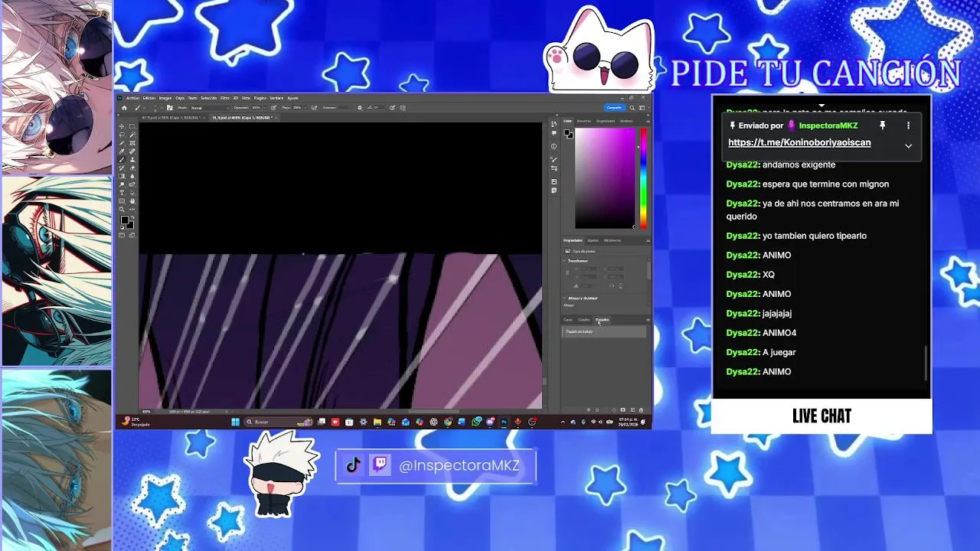This screenshot has height=551, width=980.
Task: Collapse the Transformar section
Action: click(x=565, y=261)
